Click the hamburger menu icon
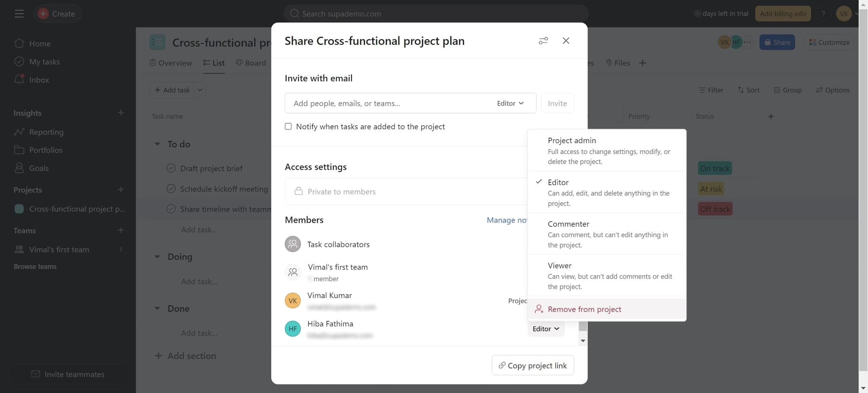This screenshot has width=868, height=393. (x=19, y=14)
